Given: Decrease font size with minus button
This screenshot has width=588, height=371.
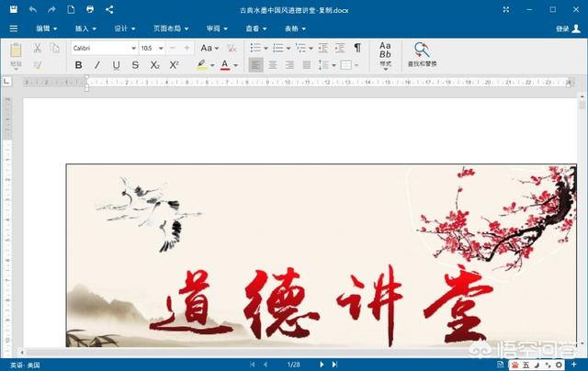Looking at the screenshot, I should (173, 48).
